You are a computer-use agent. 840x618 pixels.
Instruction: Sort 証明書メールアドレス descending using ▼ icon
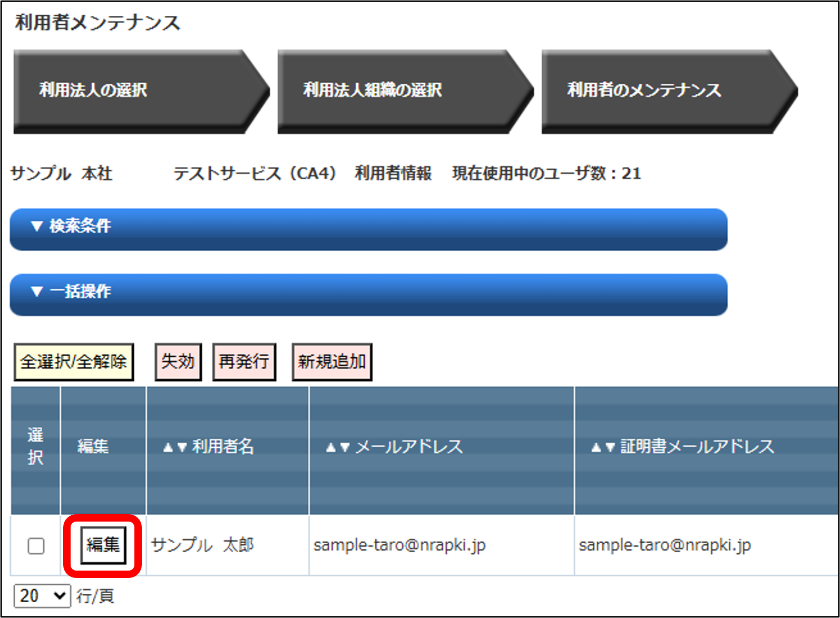(x=610, y=448)
